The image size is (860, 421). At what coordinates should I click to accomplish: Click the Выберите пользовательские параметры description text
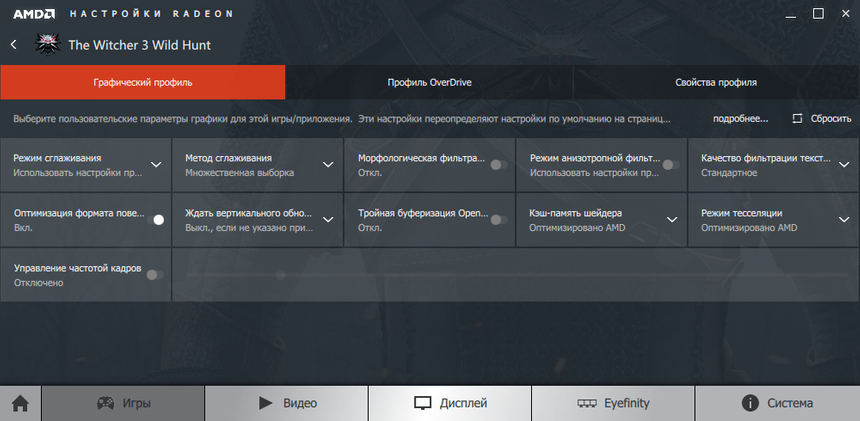(x=342, y=118)
